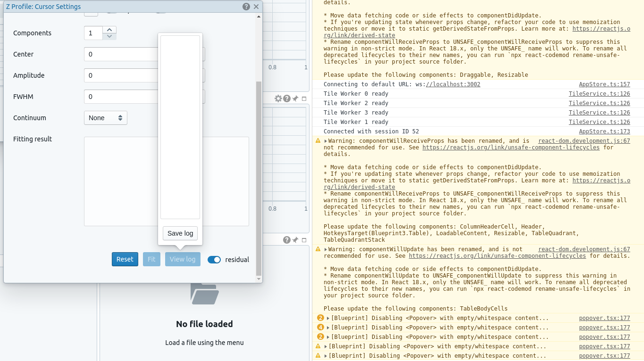Click the Save log button
The image size is (644, 361).
[180, 233]
